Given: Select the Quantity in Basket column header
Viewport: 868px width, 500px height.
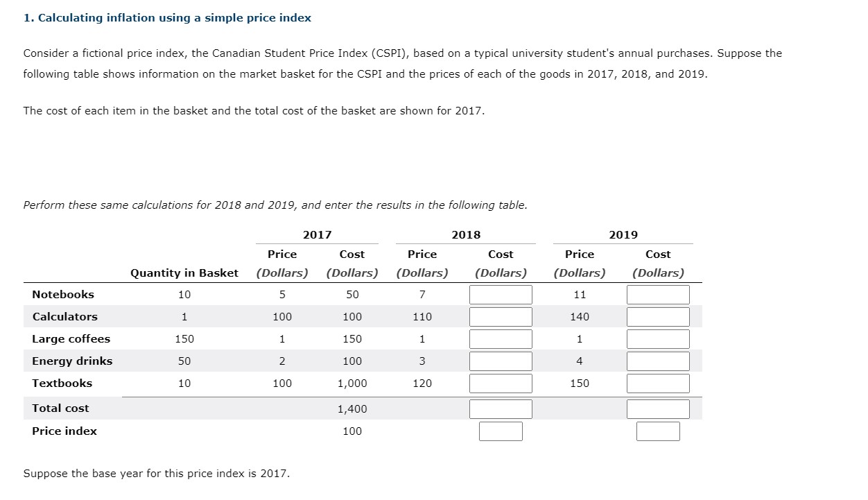Looking at the screenshot, I should [183, 273].
